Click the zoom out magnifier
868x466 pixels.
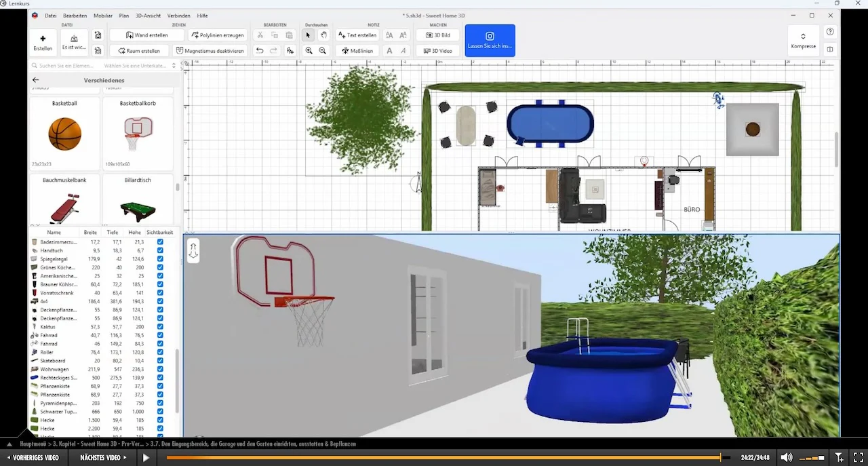pyautogui.click(x=323, y=51)
